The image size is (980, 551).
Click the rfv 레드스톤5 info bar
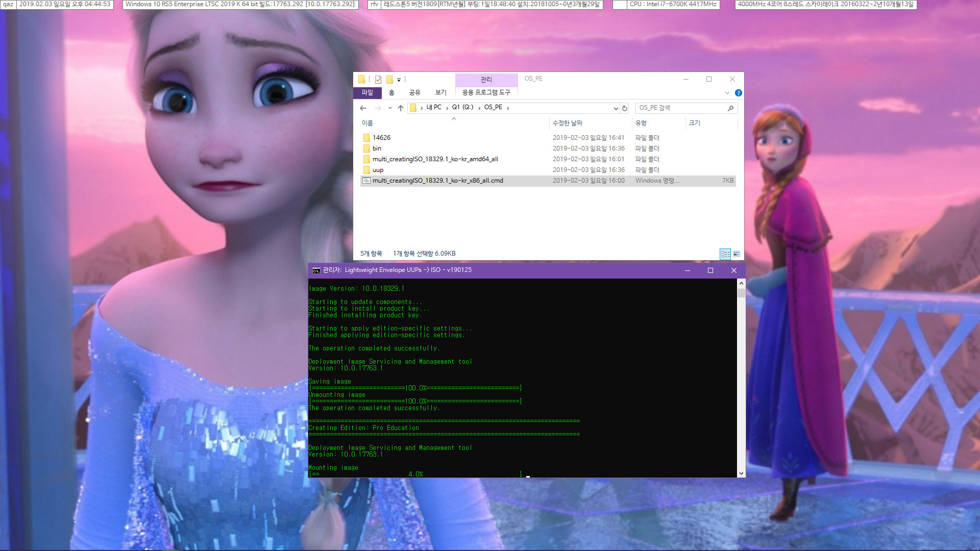[485, 4]
